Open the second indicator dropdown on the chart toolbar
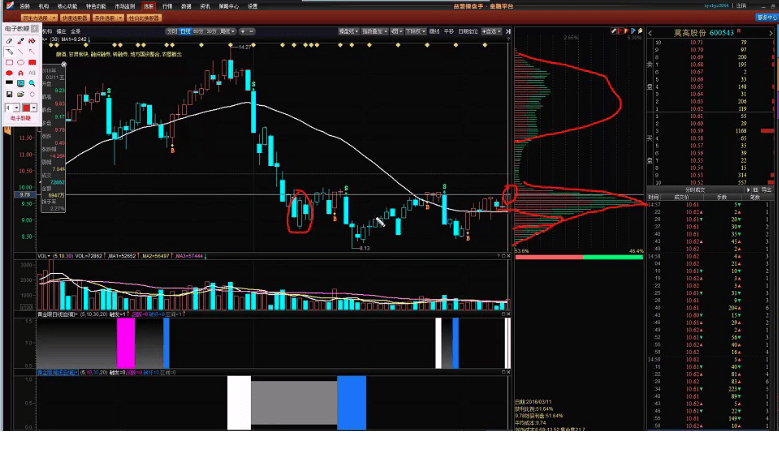The width and height of the screenshot is (779, 454). pyautogui.click(x=375, y=31)
